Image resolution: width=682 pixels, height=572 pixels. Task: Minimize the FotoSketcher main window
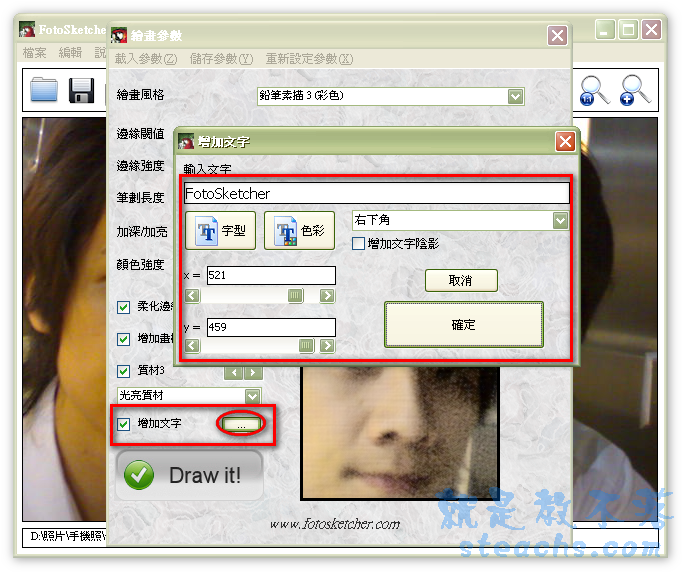pyautogui.click(x=605, y=30)
